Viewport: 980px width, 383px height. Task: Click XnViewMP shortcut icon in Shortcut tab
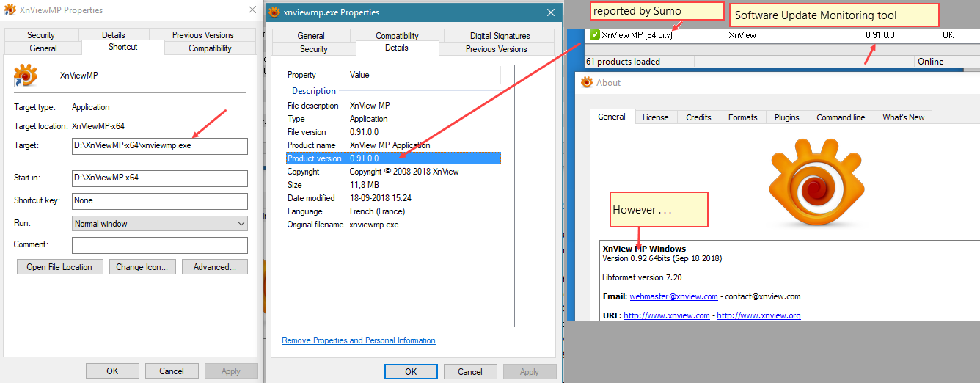[26, 76]
